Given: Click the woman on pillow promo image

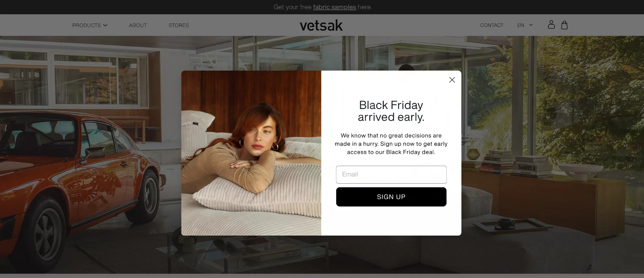Looking at the screenshot, I should [x=251, y=153].
